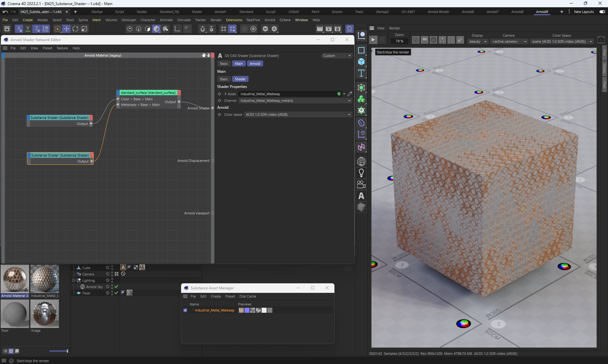
Task: Click the Light object icon in sidebar
Action: 361,173
